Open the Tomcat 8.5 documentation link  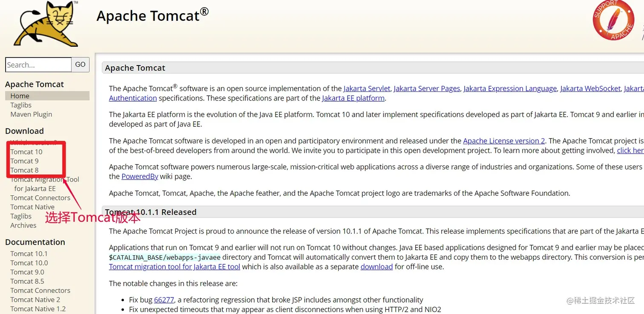(27, 282)
